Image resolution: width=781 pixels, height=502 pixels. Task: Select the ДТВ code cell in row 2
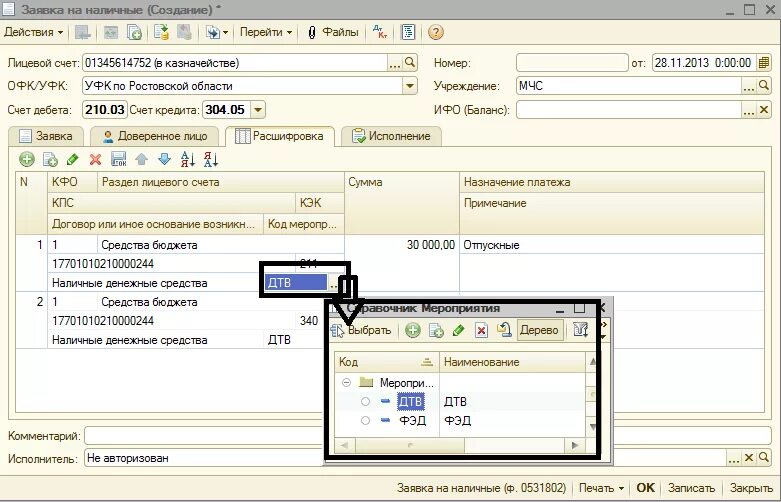tap(294, 340)
